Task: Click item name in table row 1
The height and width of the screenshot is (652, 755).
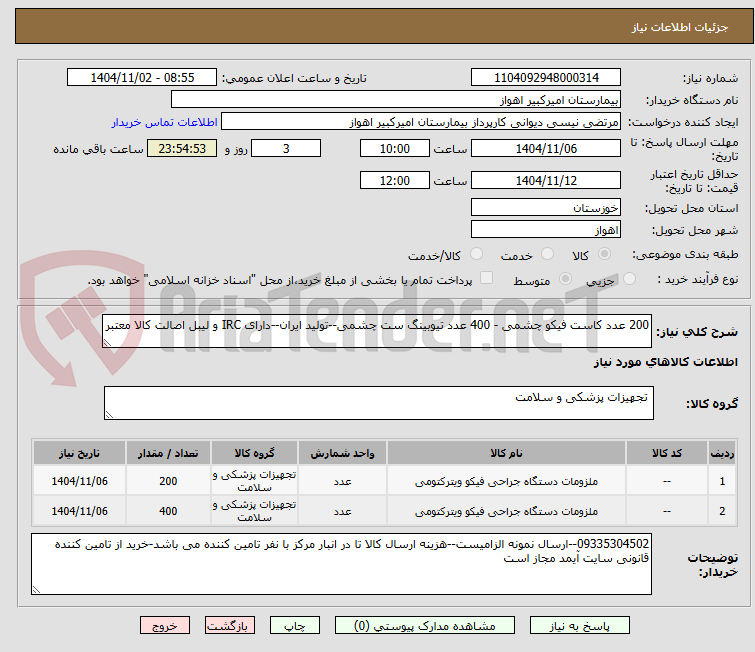Action: click(506, 481)
